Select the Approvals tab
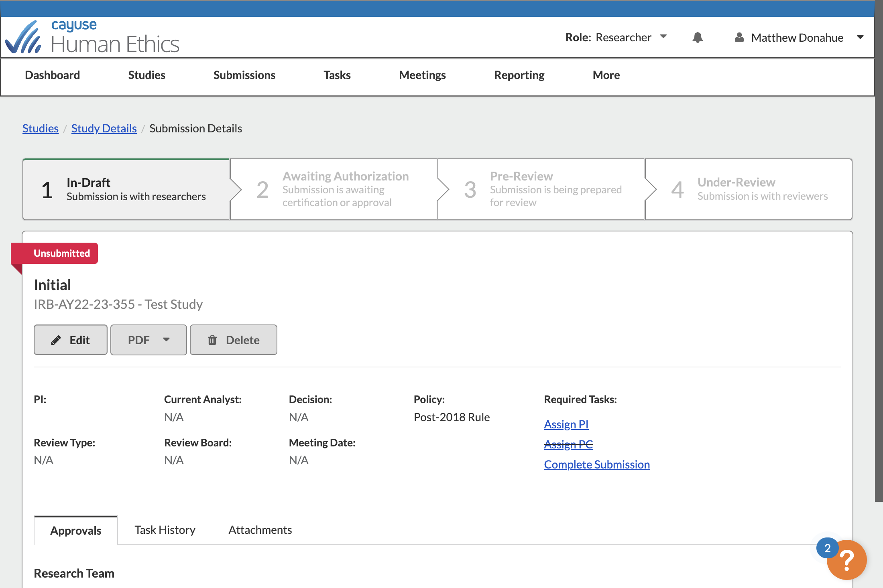 point(76,530)
